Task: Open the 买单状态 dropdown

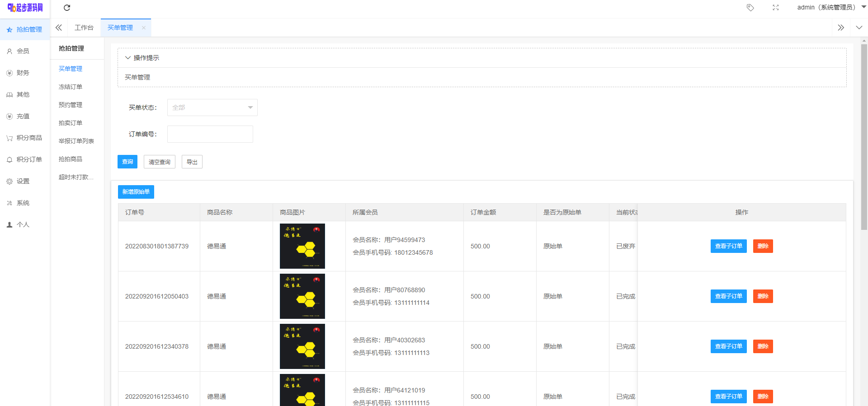Action: (212, 107)
